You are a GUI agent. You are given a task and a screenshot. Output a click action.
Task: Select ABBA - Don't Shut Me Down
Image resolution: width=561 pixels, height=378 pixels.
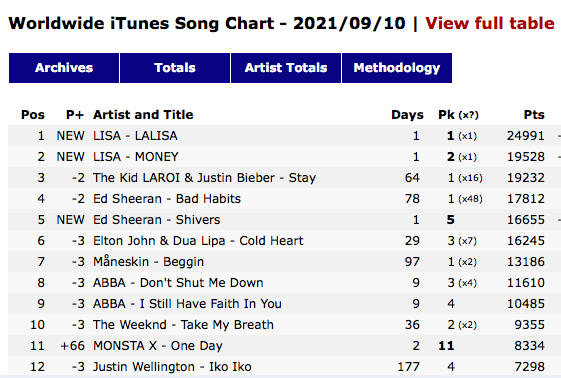click(178, 283)
